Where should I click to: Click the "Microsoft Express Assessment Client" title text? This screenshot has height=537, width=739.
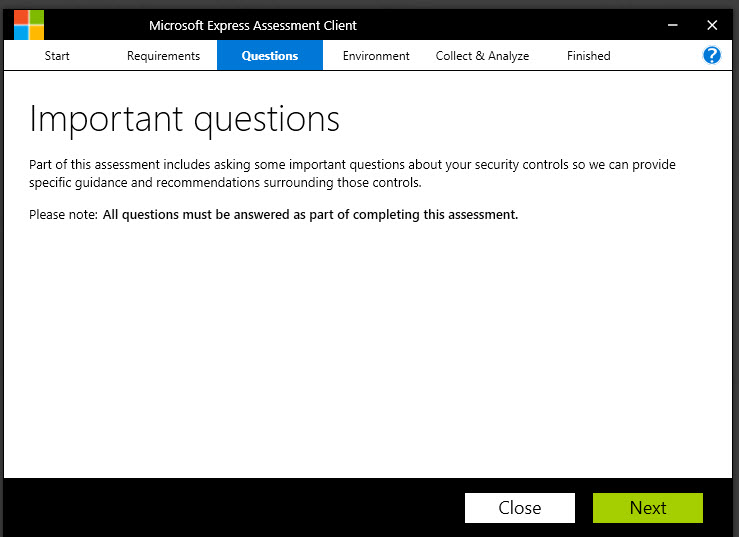pos(252,25)
